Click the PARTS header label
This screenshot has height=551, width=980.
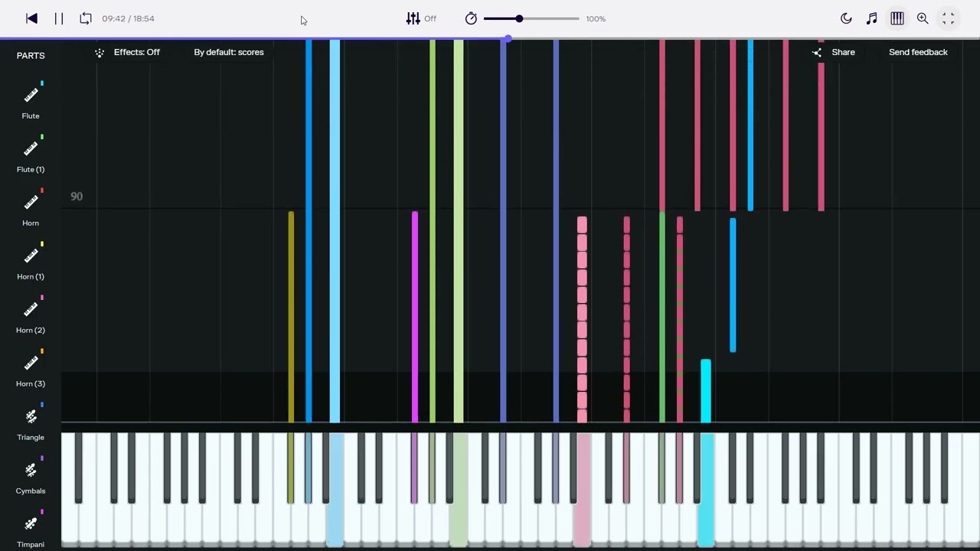pyautogui.click(x=31, y=56)
